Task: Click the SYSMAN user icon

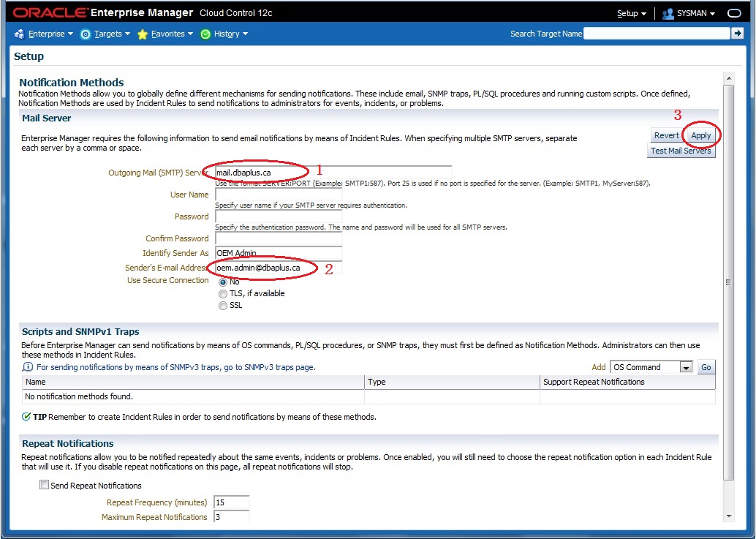Action: pyautogui.click(x=670, y=12)
